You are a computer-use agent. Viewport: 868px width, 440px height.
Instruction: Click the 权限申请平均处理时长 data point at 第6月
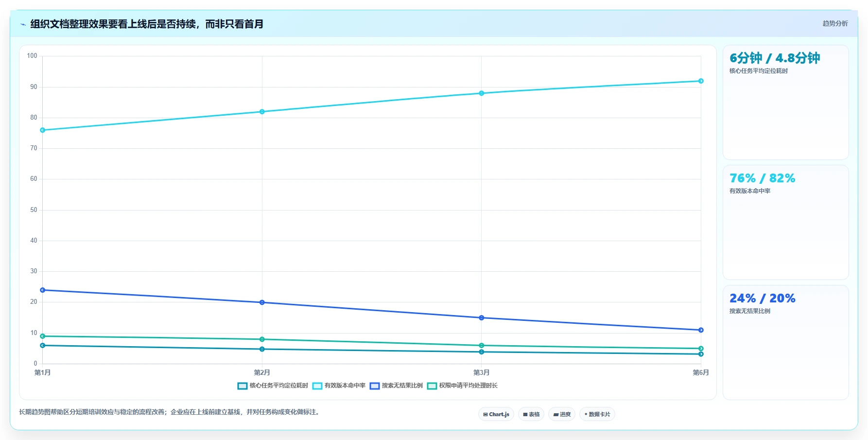[701, 349]
